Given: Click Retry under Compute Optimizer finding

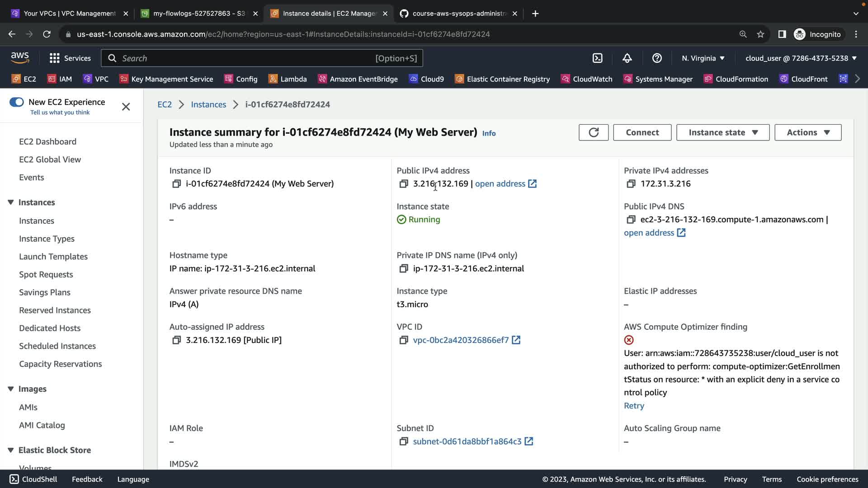Looking at the screenshot, I should pos(634,406).
